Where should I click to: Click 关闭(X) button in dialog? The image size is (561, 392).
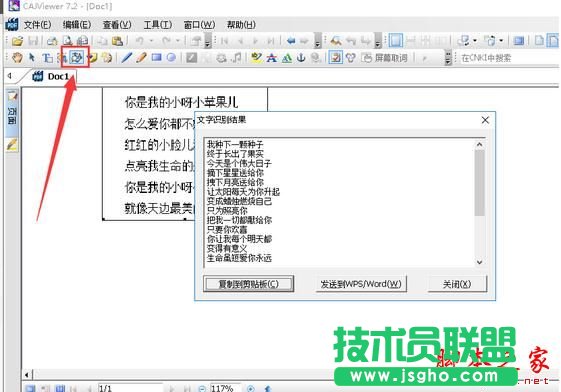pyautogui.click(x=457, y=284)
